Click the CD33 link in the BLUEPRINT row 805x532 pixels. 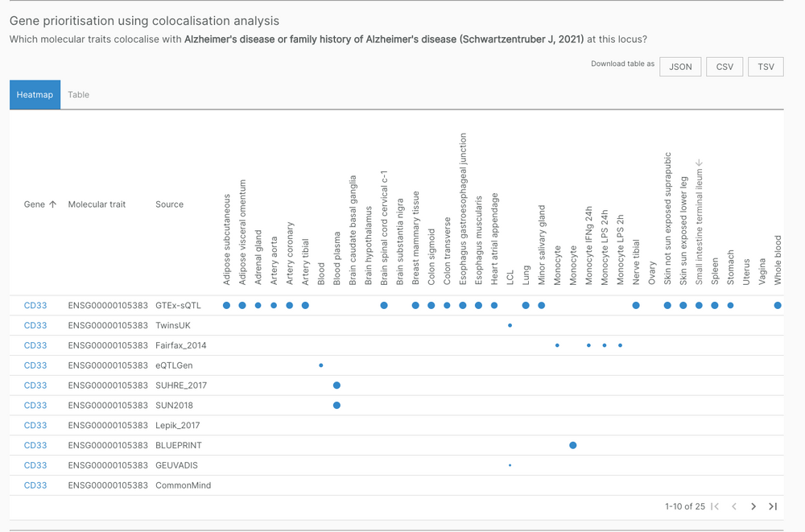[36, 445]
